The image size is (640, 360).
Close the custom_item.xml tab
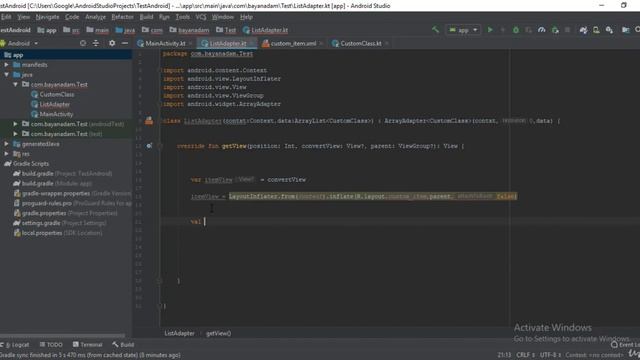point(321,43)
